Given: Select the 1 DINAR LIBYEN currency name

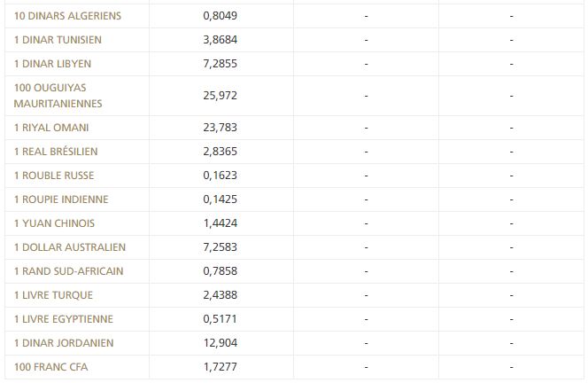Looking at the screenshot, I should pyautogui.click(x=52, y=64).
